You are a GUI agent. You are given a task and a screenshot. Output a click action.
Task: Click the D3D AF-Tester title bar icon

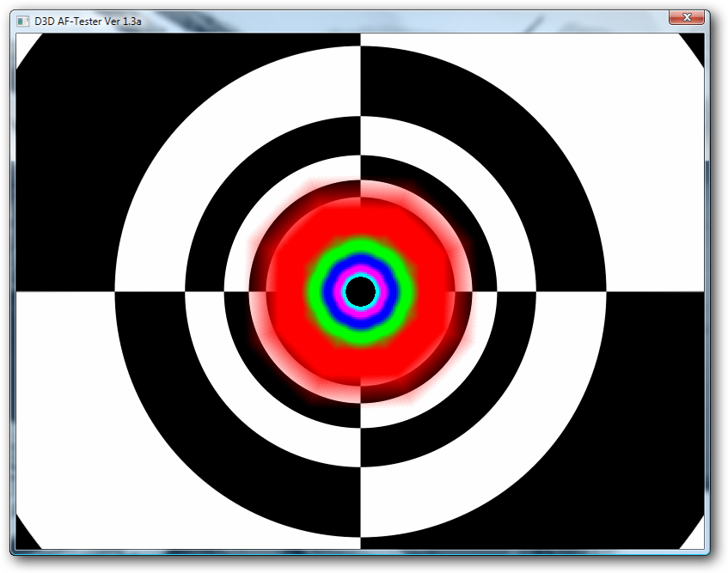22,21
